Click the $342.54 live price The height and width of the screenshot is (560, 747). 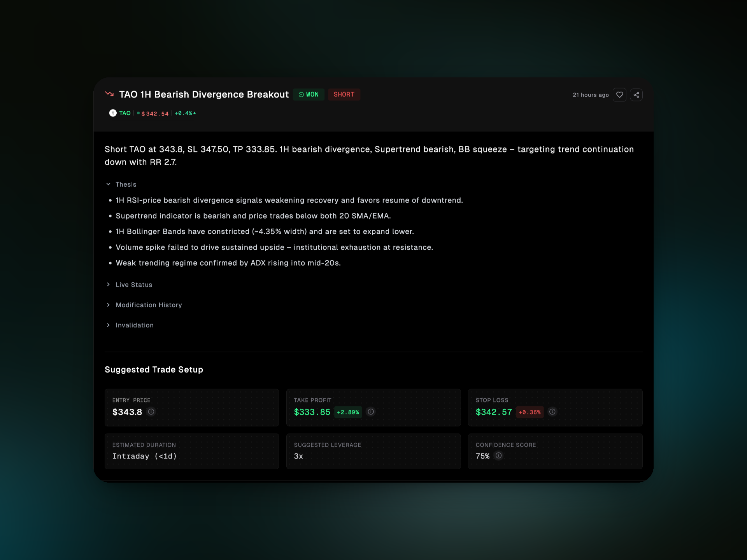coord(155,114)
